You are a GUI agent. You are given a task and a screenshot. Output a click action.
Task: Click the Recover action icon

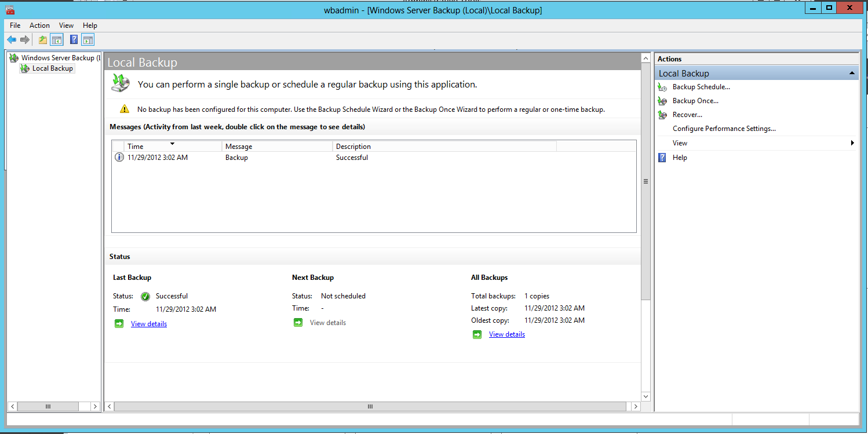point(663,115)
